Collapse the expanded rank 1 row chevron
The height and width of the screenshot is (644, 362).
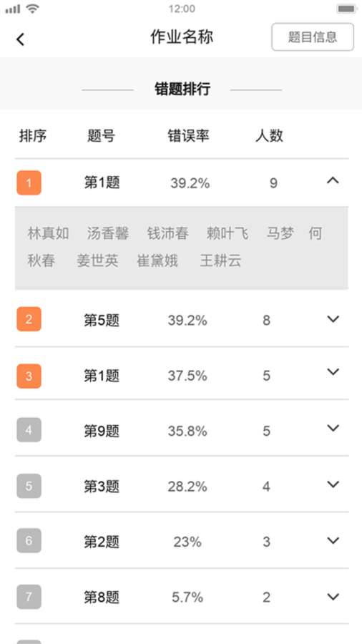coord(333,180)
